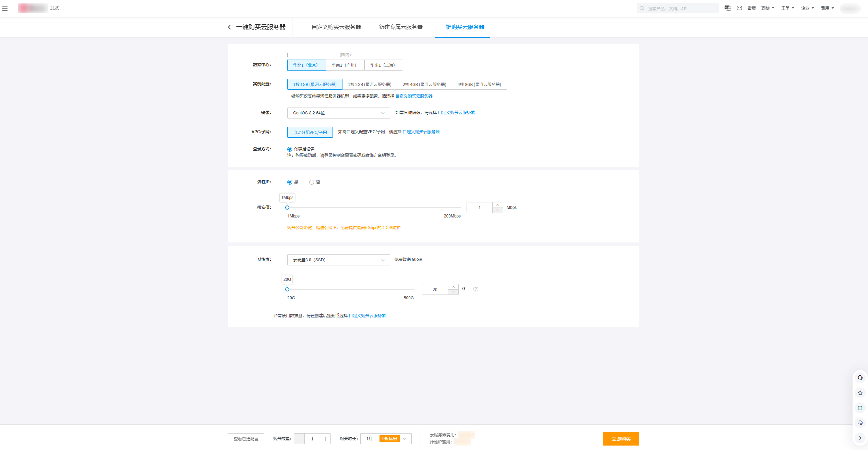Open the 购买时长 1月 duration dropdown
The height and width of the screenshot is (450, 868).
coord(386,439)
